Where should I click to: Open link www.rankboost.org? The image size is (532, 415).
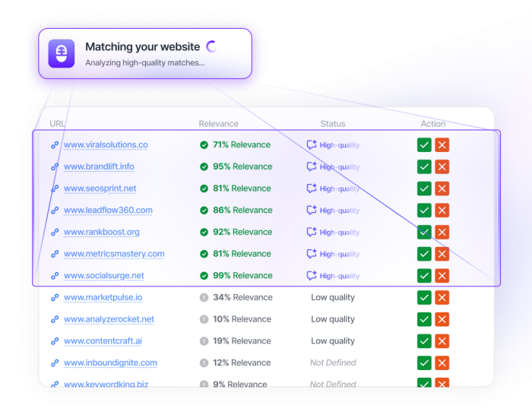tap(102, 232)
